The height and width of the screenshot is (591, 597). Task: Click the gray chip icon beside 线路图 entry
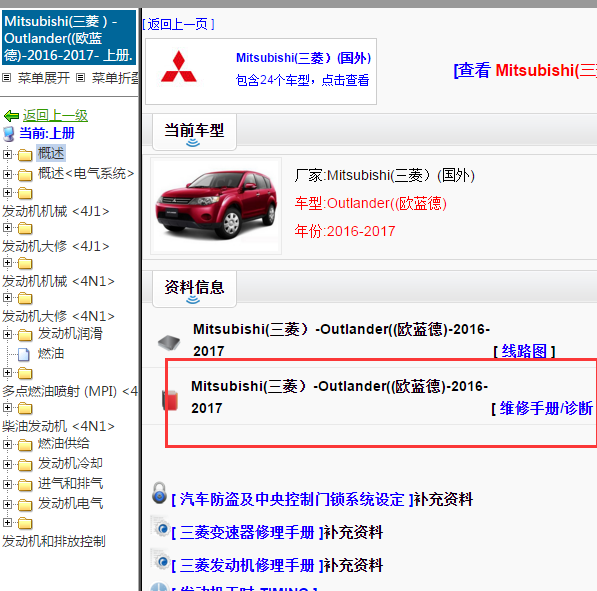click(169, 342)
